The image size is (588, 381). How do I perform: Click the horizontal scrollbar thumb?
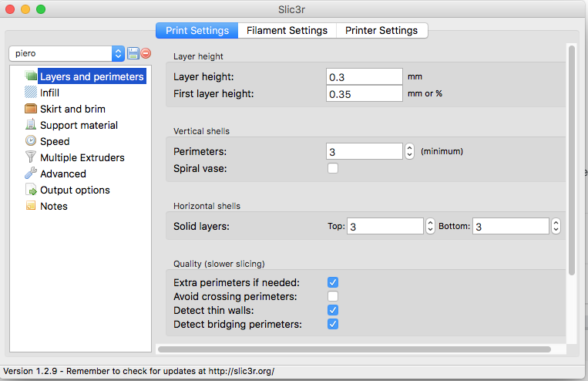click(x=354, y=349)
